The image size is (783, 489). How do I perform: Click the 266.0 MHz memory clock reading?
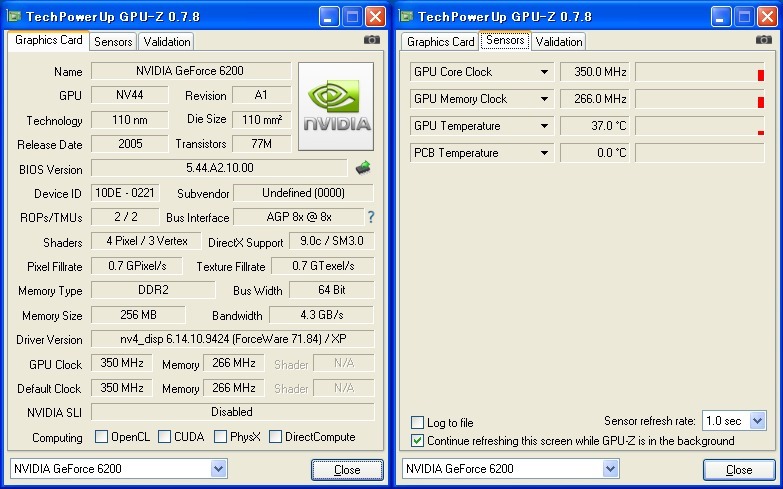click(x=595, y=99)
